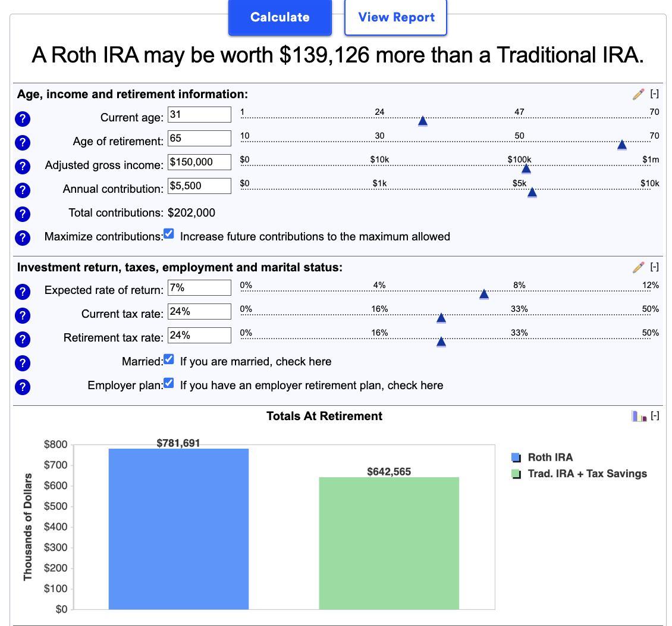Click the Current age slider handle

coord(423,121)
